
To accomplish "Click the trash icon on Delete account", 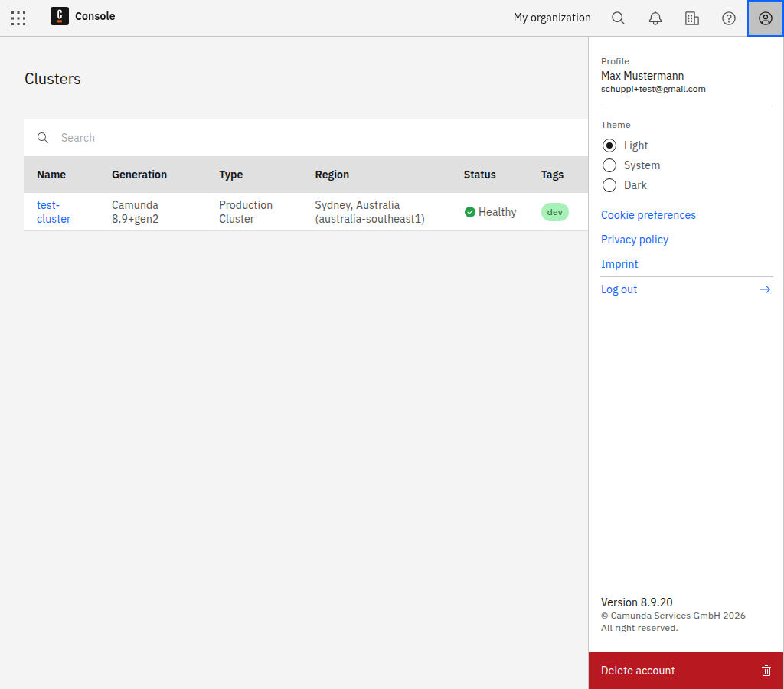I will [766, 671].
